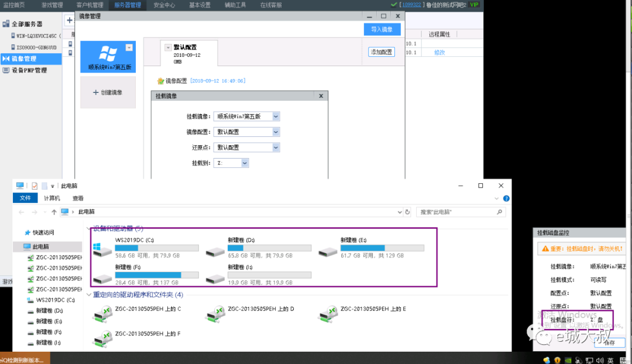Click the 导入镜像 button
Screen dimensions: 632x364
(x=382, y=29)
